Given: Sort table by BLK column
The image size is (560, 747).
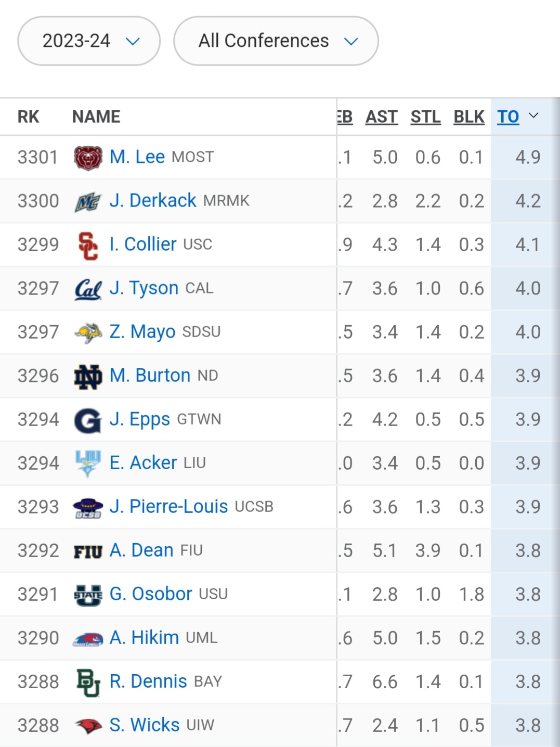Looking at the screenshot, I should [468, 117].
